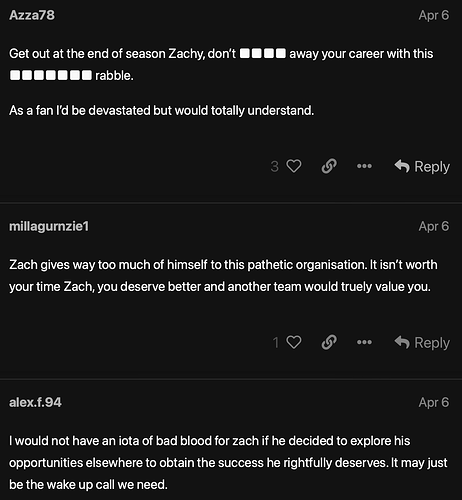The image size is (462, 500).
Task: Like millagurnzie1's post with heart icon
Action: click(x=294, y=342)
